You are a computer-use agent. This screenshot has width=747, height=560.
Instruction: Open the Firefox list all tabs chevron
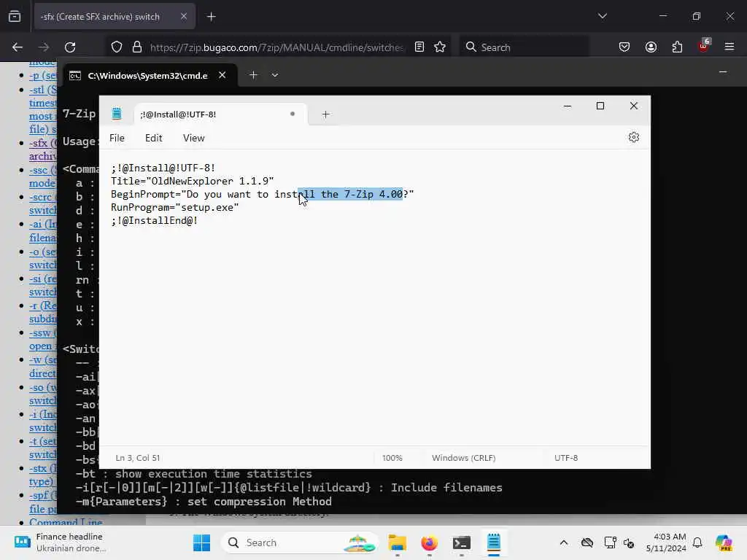click(x=602, y=17)
